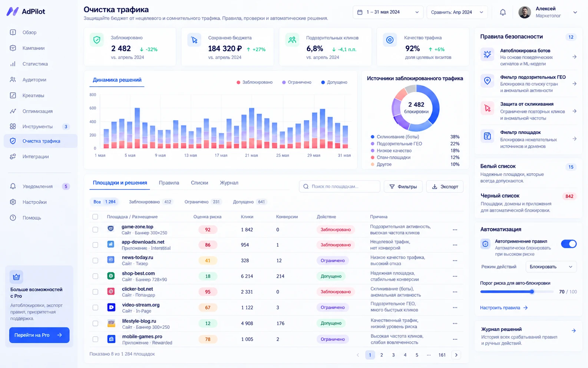This screenshot has width=588, height=368.
Task: Open the Режим действий Блокировать dropdown
Action: coord(551,267)
